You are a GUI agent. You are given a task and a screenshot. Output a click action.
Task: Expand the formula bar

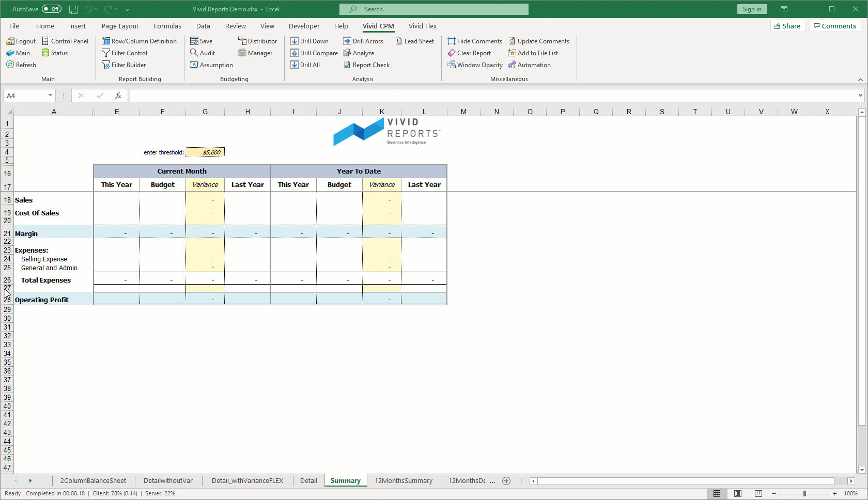tap(860, 96)
